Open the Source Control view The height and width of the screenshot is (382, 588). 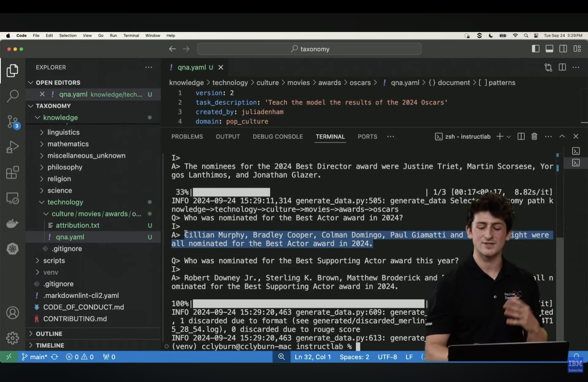pos(12,121)
